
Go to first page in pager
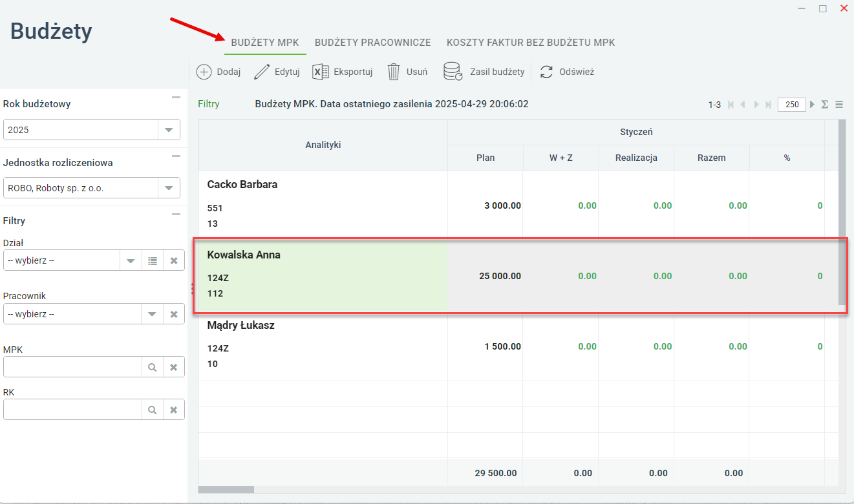[x=731, y=105]
